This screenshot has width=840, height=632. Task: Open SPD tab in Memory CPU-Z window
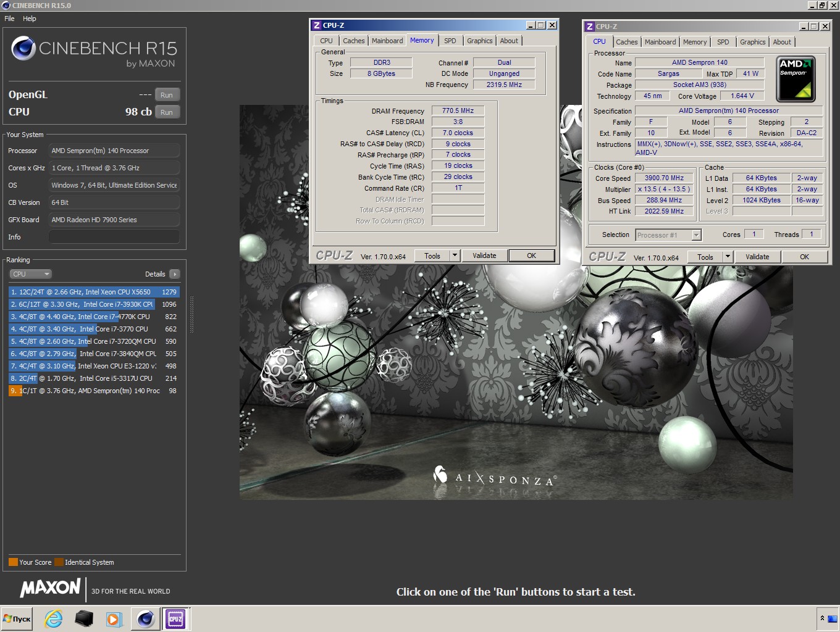click(x=450, y=41)
